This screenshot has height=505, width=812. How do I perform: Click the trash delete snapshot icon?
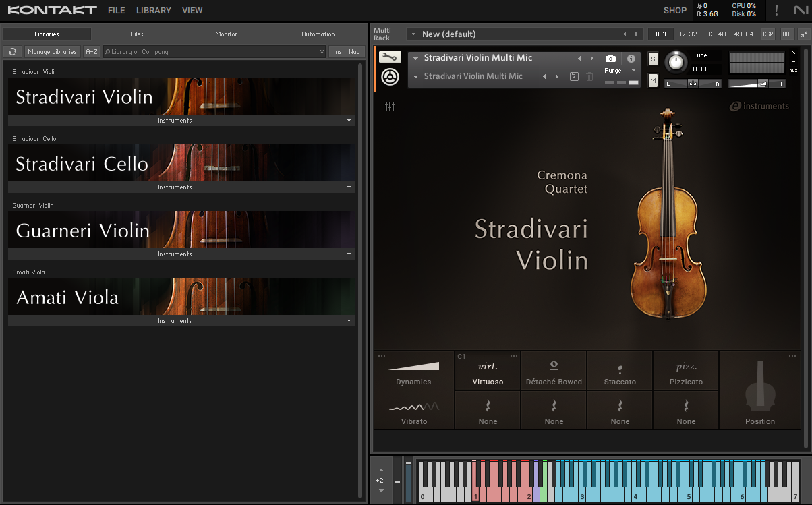pyautogui.click(x=589, y=76)
